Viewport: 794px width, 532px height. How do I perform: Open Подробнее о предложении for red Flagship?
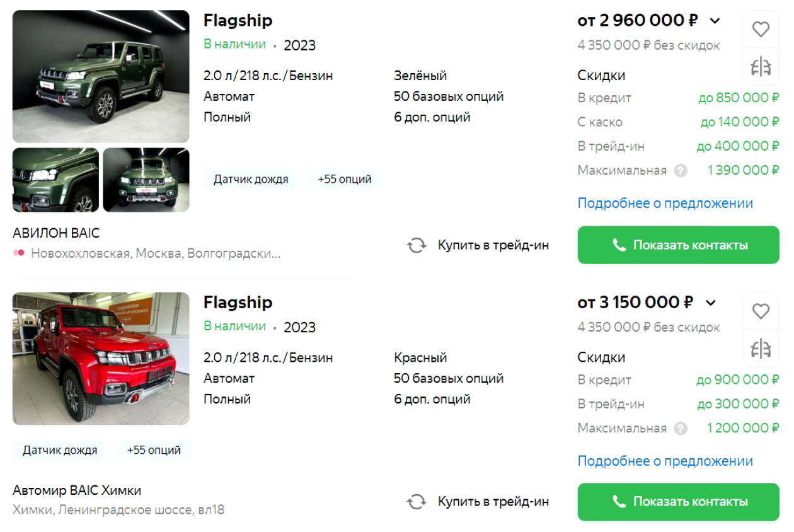point(665,461)
